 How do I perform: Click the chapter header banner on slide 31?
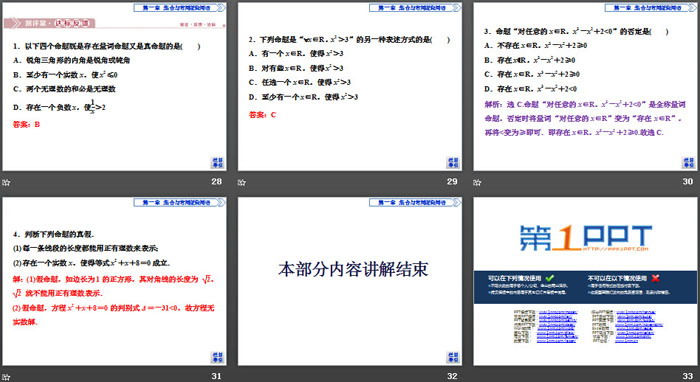pos(179,203)
